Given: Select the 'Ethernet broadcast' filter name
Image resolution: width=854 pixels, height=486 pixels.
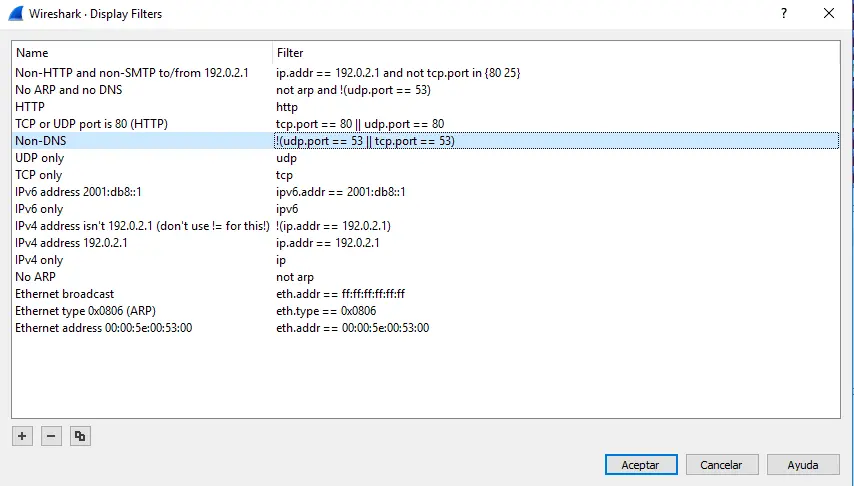Looking at the screenshot, I should point(65,294).
